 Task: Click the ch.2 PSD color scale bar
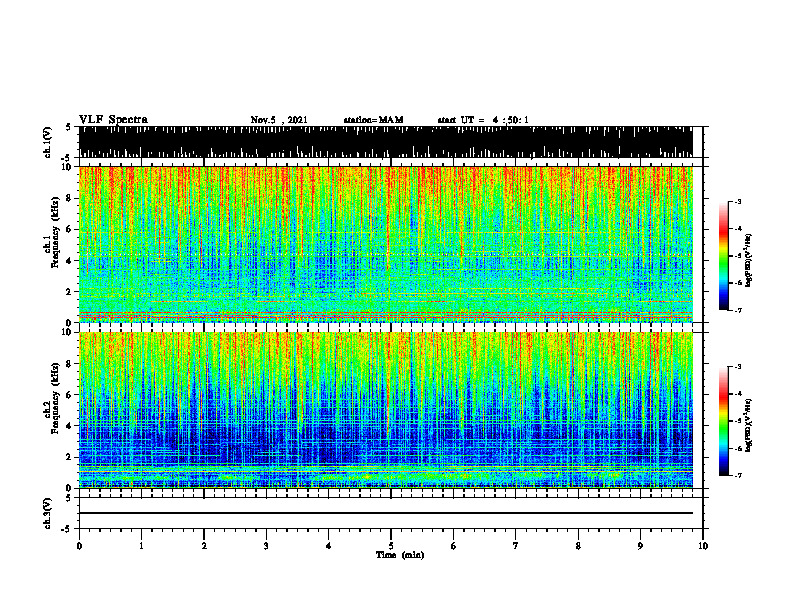click(x=724, y=421)
